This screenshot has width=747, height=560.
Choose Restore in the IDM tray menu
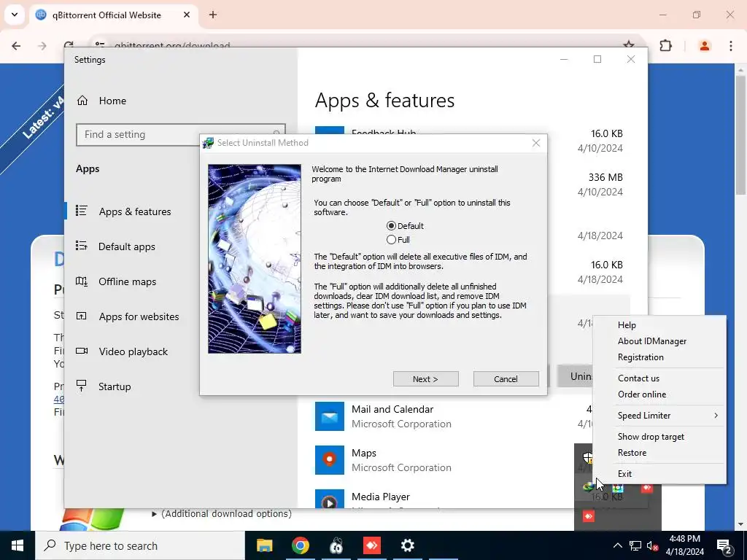(x=632, y=452)
